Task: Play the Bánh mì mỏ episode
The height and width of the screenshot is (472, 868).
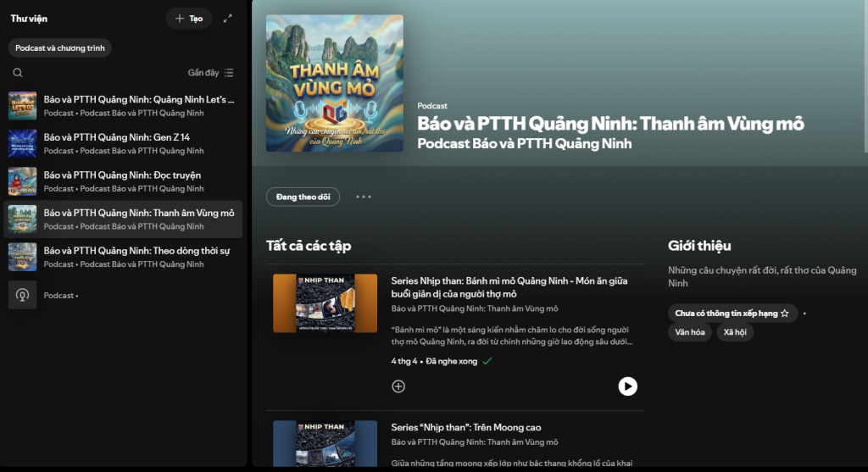Action: (x=627, y=386)
